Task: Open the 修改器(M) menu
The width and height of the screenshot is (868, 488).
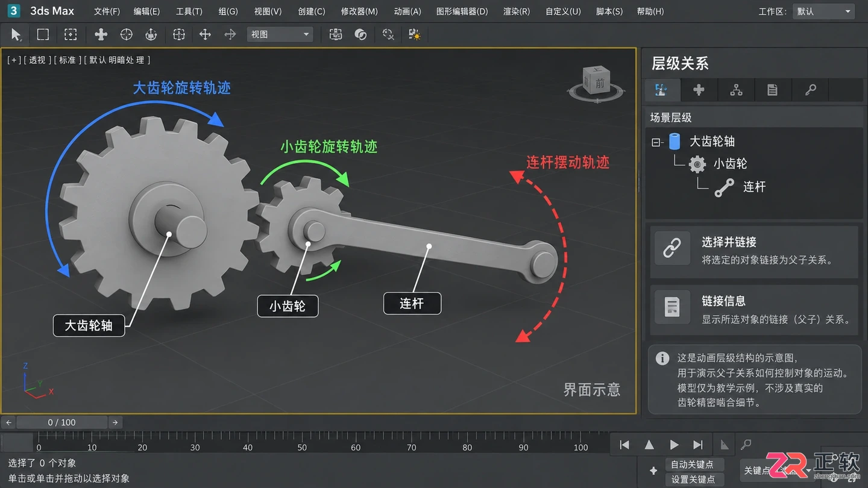Action: pos(359,11)
